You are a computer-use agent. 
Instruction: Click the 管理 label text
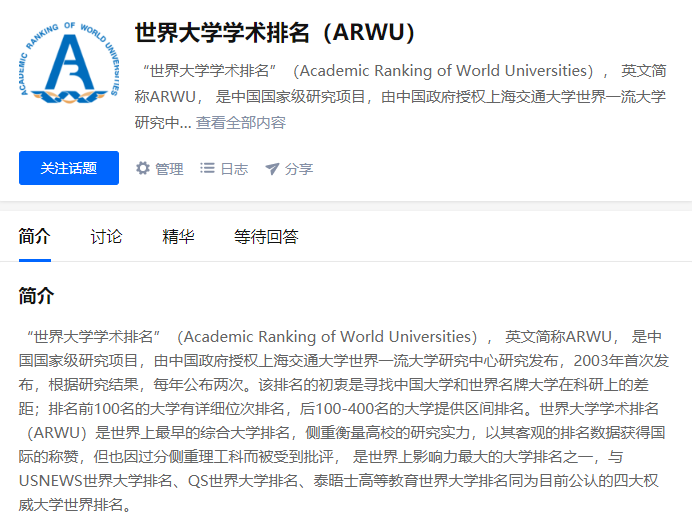(x=169, y=169)
